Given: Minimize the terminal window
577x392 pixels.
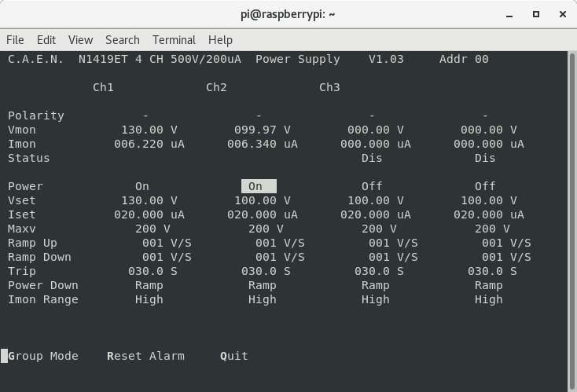Looking at the screenshot, I should tap(511, 14).
